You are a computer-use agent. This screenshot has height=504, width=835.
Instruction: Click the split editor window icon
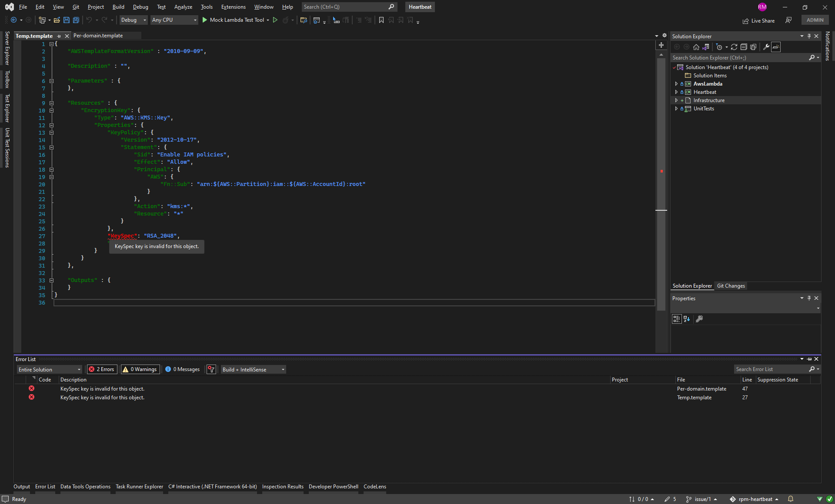[661, 45]
